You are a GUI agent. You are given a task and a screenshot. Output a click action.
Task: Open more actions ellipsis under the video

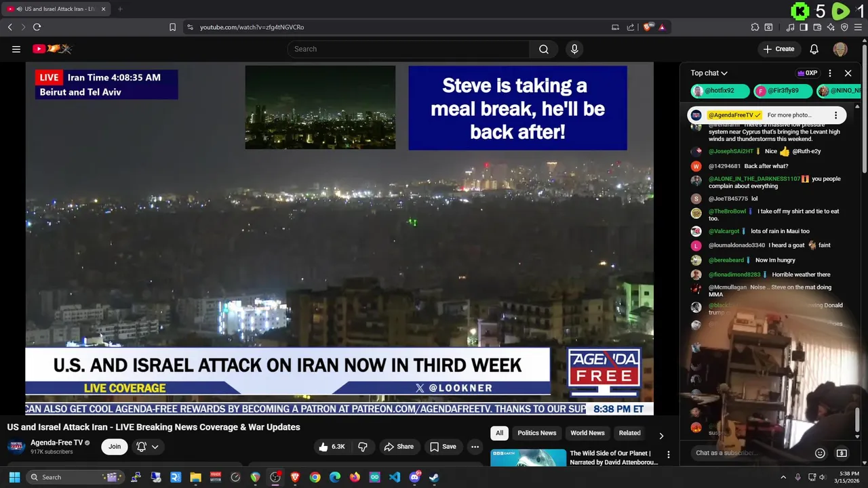pos(475,447)
